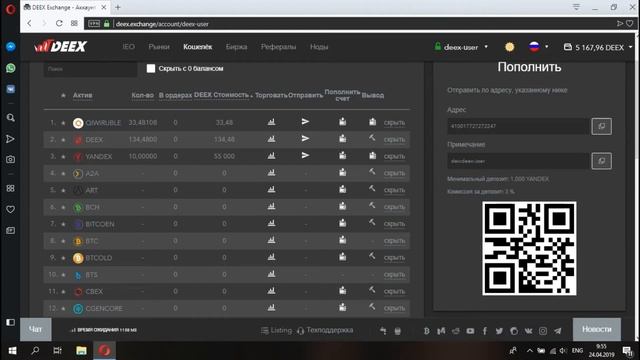
Task: Open the Чат button
Action: click(36, 329)
